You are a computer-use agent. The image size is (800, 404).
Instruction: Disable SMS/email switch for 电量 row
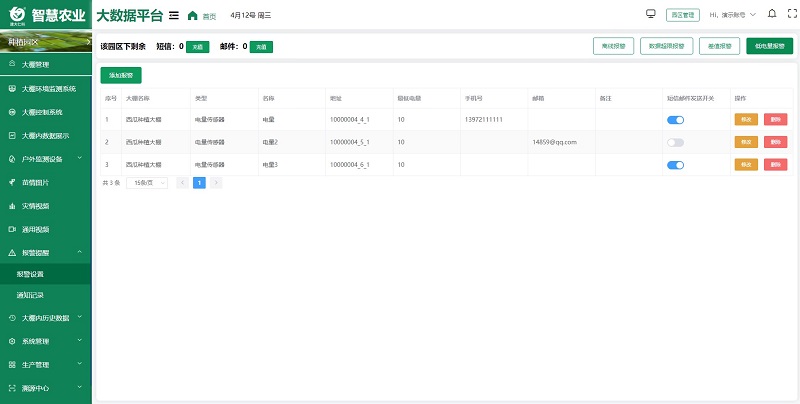(x=676, y=119)
